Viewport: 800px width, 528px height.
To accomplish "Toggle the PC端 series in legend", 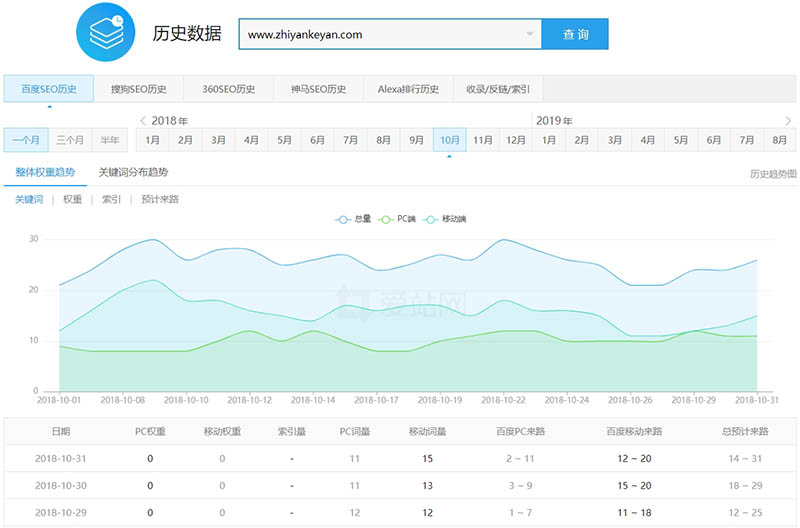I will click(396, 219).
